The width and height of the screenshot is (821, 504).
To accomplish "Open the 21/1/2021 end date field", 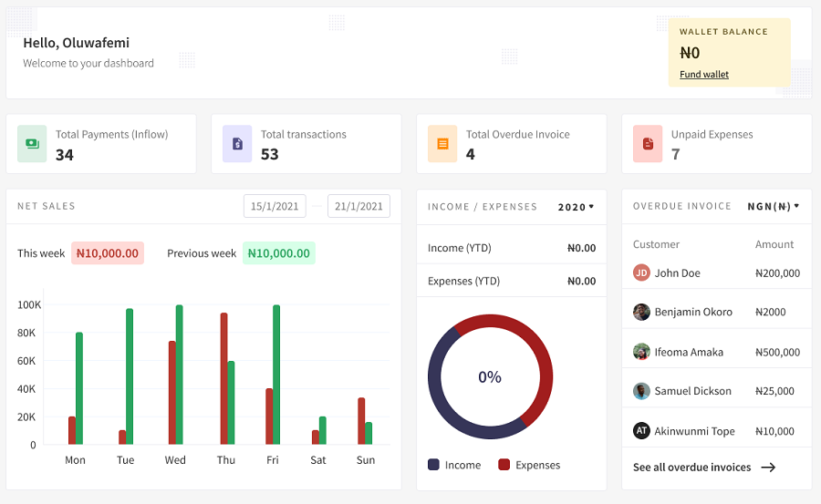I will (359, 206).
